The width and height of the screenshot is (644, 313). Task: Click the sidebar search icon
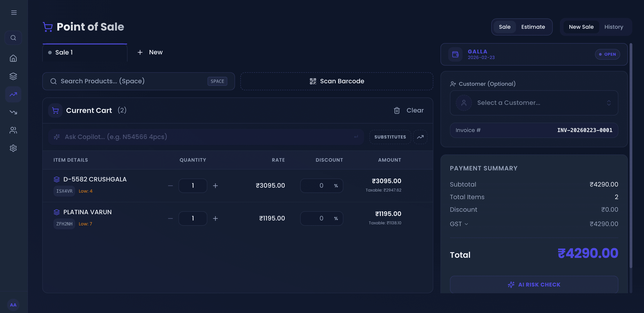point(13,38)
